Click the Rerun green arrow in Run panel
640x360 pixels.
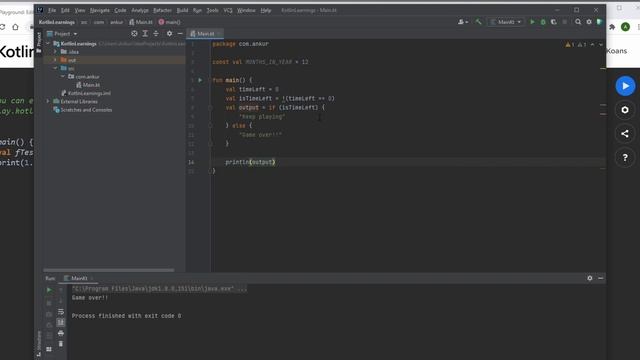[49, 290]
